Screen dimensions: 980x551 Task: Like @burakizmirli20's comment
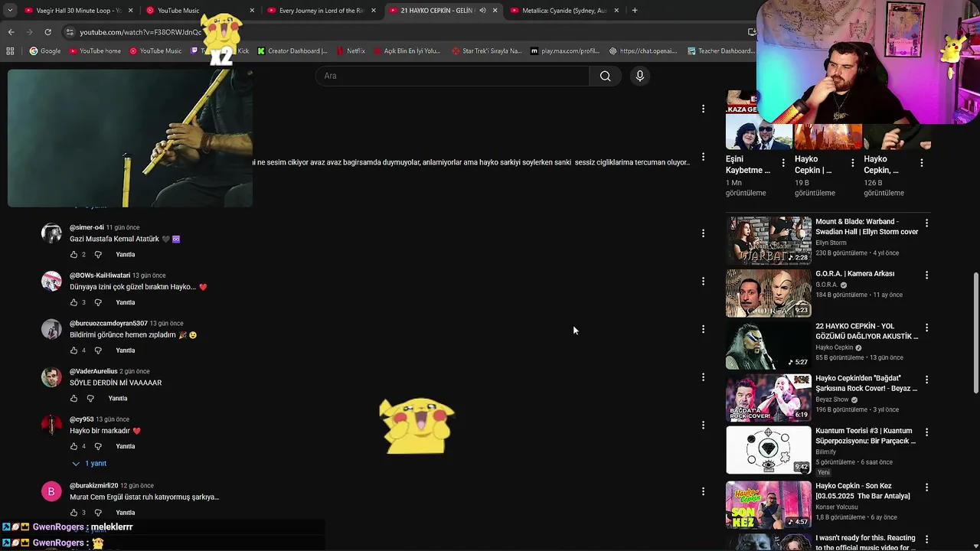[74, 513]
